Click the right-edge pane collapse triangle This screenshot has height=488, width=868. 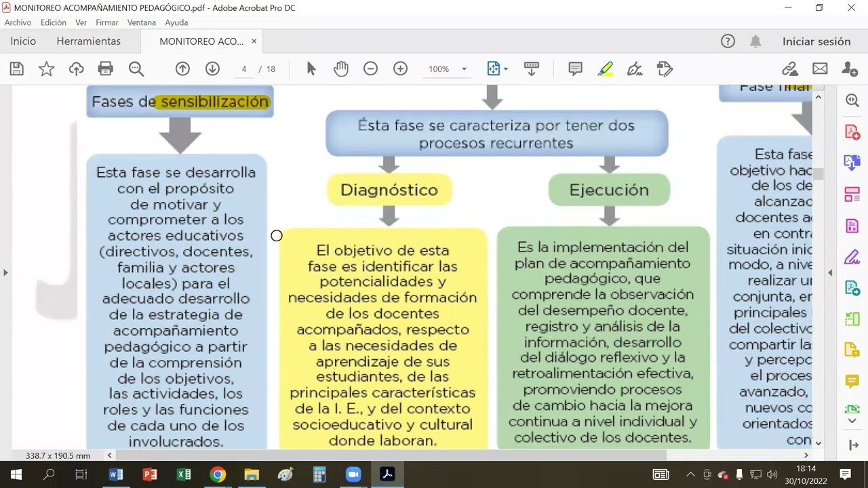point(831,272)
